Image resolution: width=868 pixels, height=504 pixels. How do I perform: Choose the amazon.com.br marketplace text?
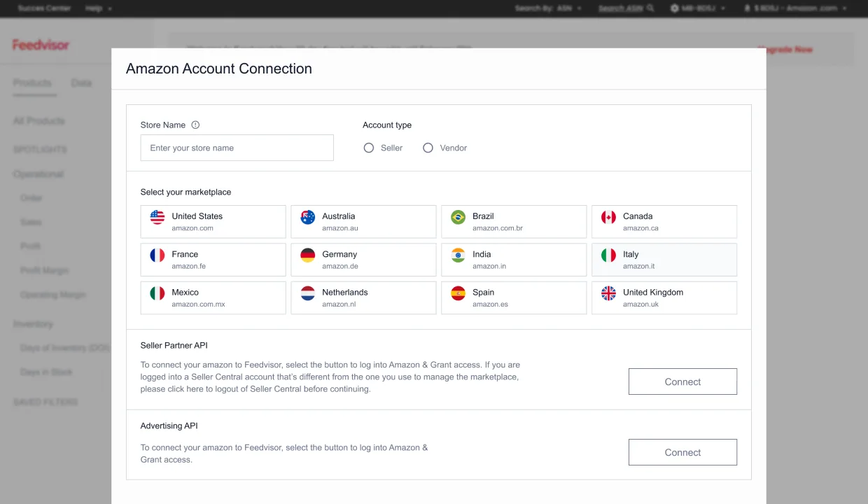(x=498, y=228)
